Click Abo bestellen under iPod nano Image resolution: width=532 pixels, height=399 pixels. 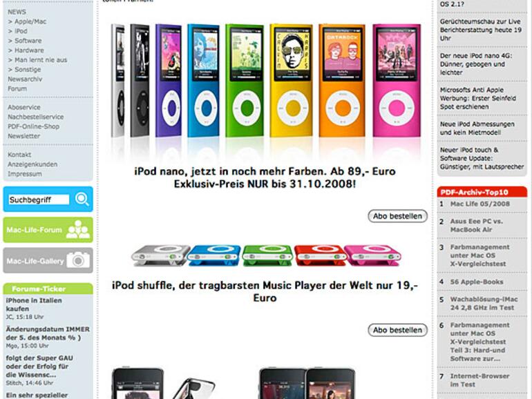[x=398, y=216]
